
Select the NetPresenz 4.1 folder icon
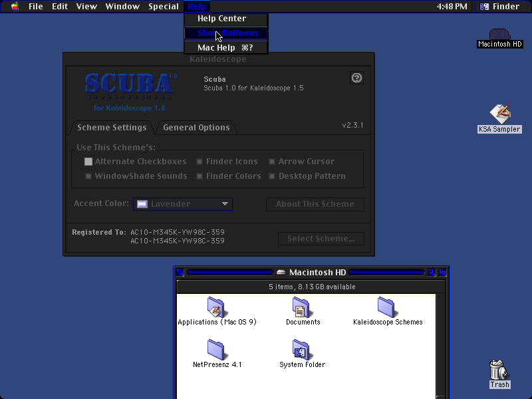(216, 350)
